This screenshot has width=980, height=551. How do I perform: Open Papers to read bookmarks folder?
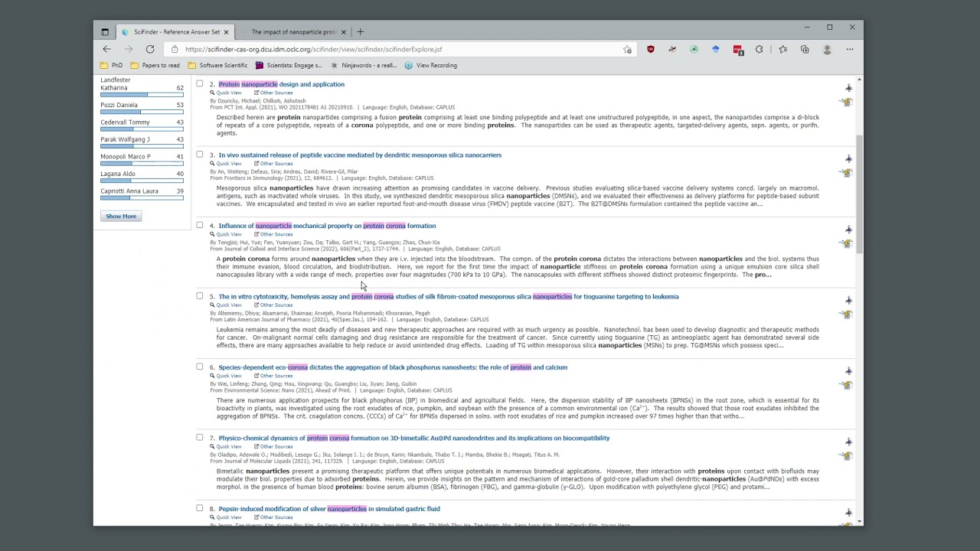tap(156, 66)
